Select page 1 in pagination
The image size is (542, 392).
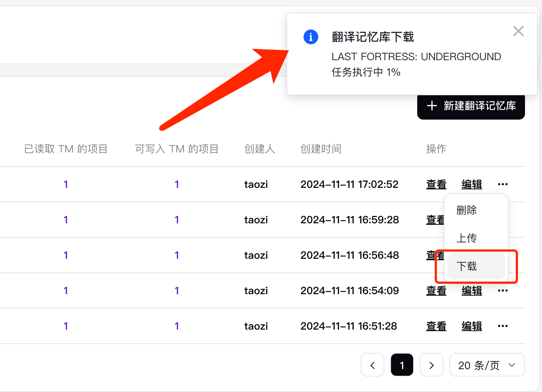click(402, 365)
